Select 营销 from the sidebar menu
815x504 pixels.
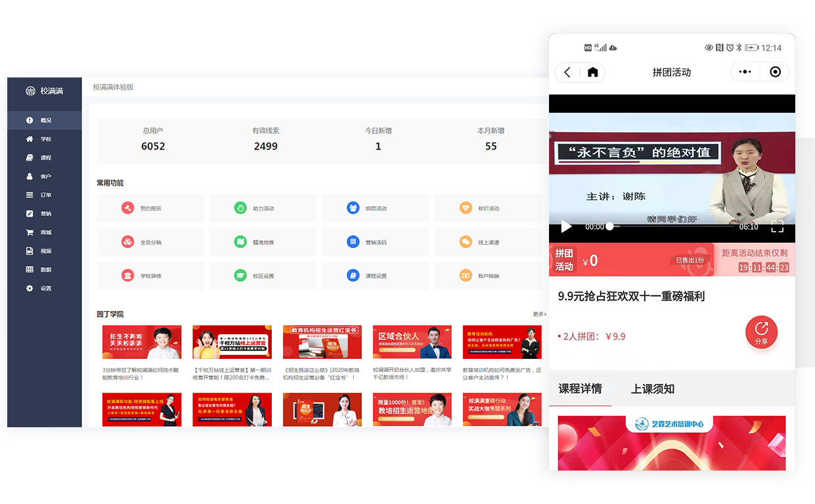click(45, 214)
